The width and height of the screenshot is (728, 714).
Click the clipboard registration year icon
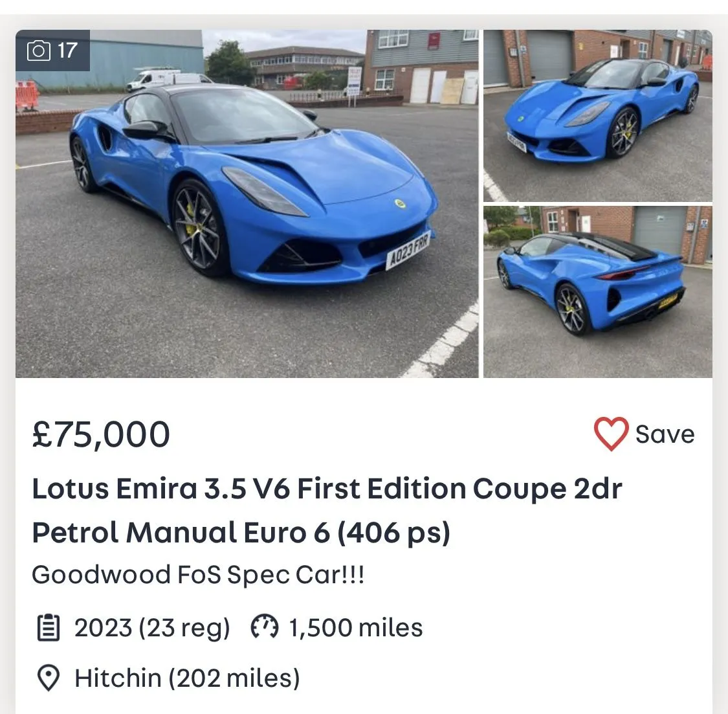tap(48, 627)
